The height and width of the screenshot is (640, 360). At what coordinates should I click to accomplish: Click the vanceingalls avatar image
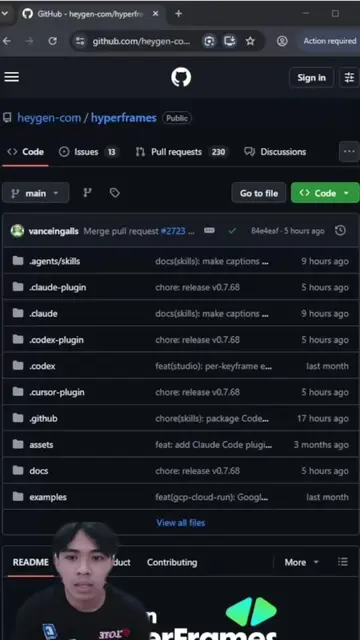click(17, 231)
